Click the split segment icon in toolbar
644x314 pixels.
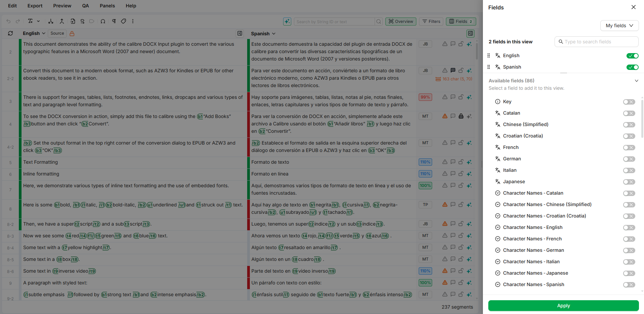tap(51, 21)
